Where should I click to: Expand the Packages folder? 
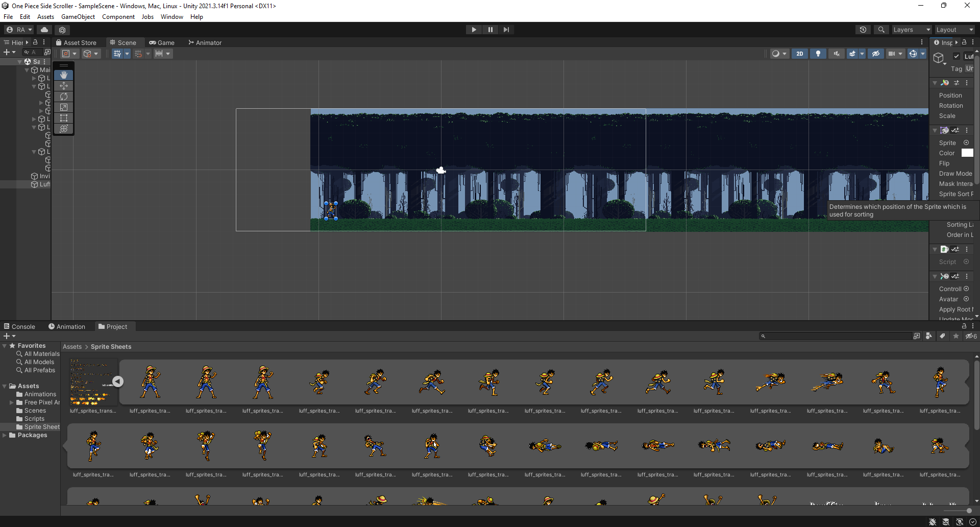(5, 435)
